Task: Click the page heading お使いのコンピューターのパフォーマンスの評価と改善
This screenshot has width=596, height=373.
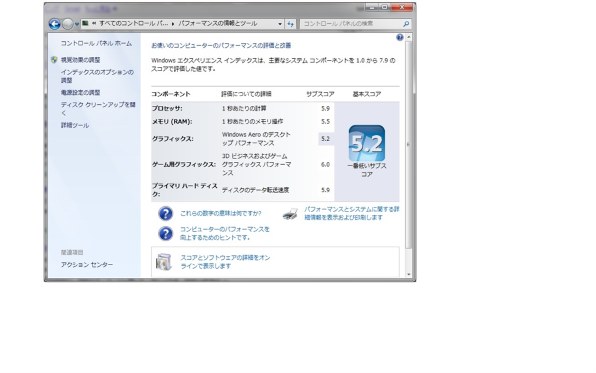Action: 221,45
